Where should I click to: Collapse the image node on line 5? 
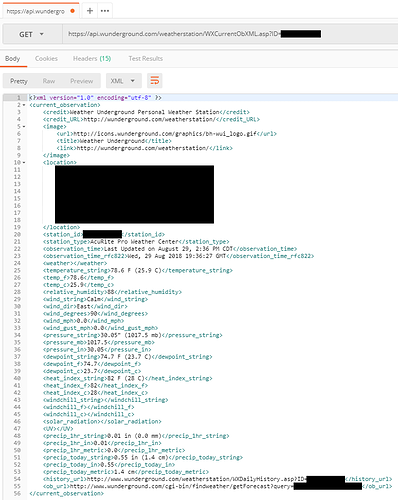pyautogui.click(x=24, y=127)
